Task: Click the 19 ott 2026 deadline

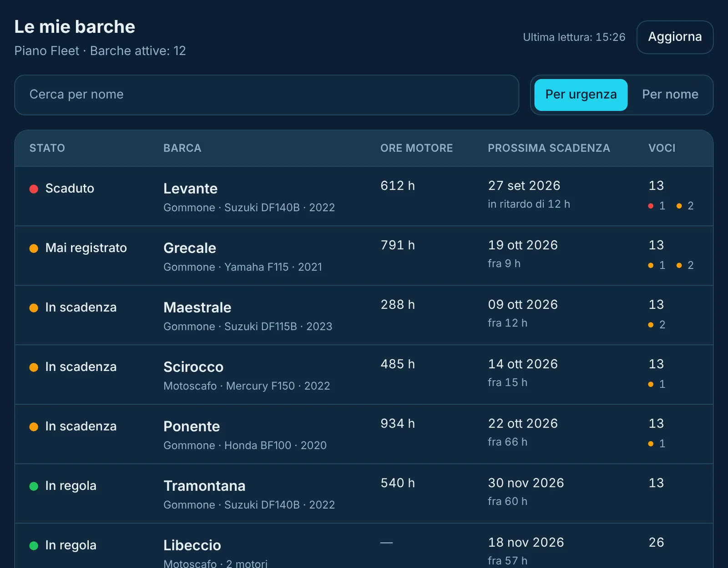Action: 523,245
